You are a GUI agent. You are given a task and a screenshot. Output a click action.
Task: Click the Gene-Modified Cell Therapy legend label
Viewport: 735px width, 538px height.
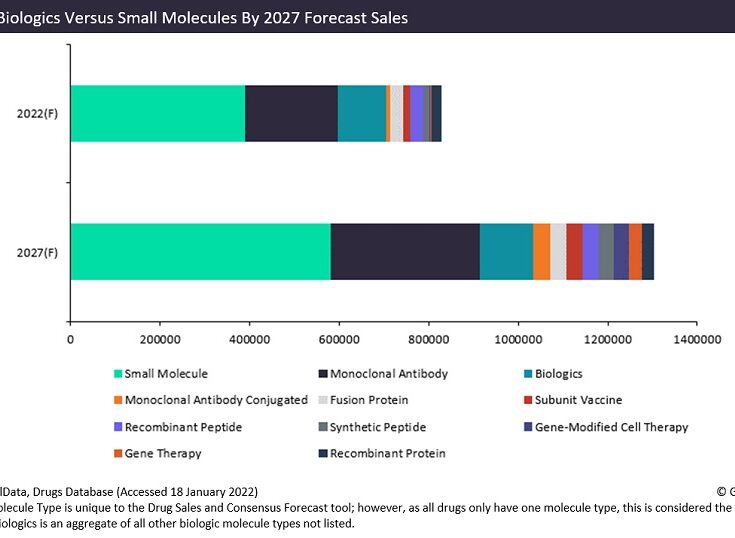click(611, 427)
